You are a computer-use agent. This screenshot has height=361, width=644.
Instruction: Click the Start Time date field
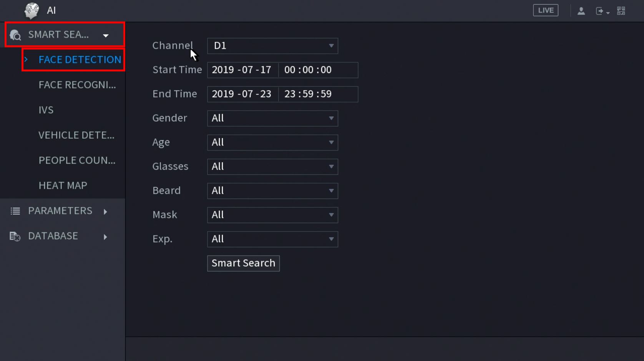[242, 70]
